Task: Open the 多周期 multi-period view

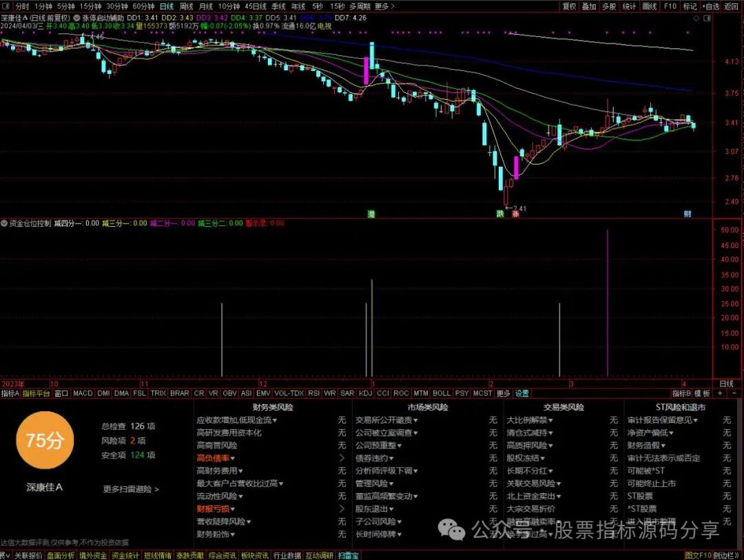Action: click(360, 6)
